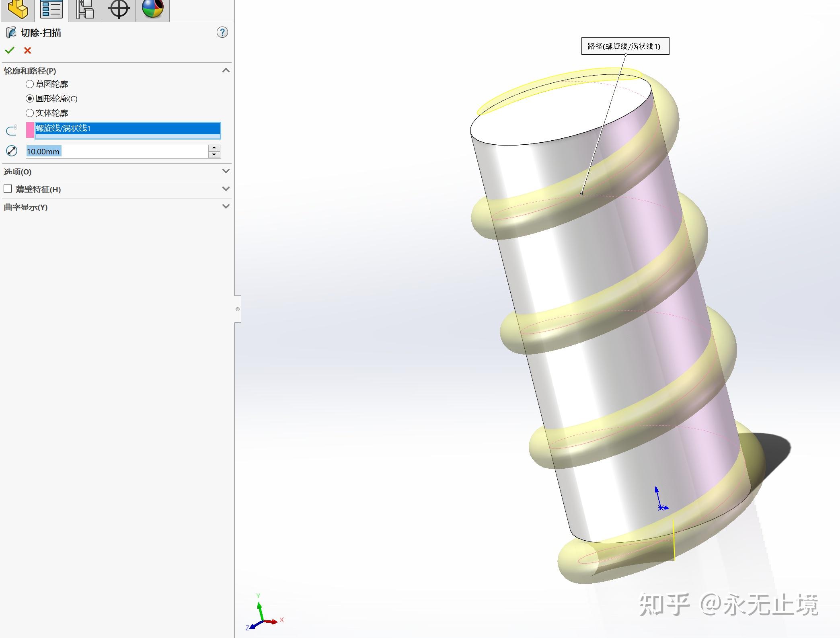
Task: Select 螺旋线/涡状线1 in path box
Action: 127,128
